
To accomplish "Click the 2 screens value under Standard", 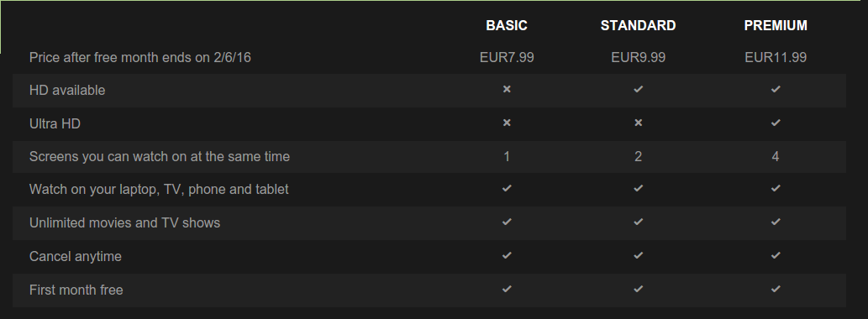I will click(x=639, y=156).
